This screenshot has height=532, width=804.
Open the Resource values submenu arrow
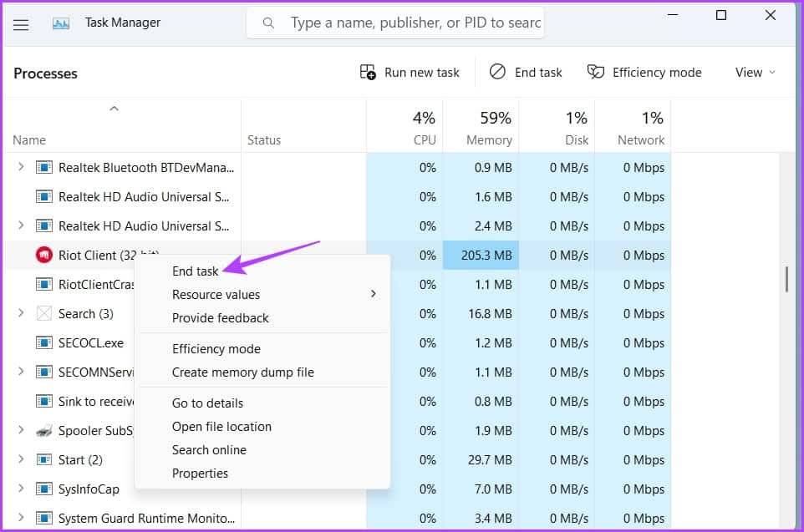374,294
